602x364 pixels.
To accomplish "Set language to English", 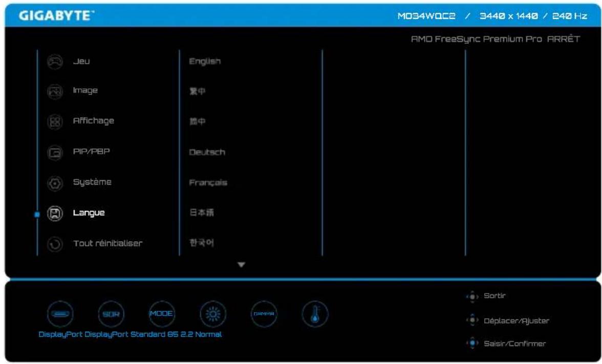I will pyautogui.click(x=205, y=61).
